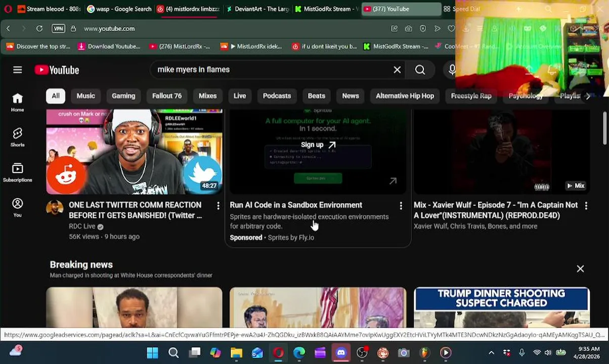609x364 pixels.
Task: Filter feed by Gaming chip
Action: pos(123,96)
